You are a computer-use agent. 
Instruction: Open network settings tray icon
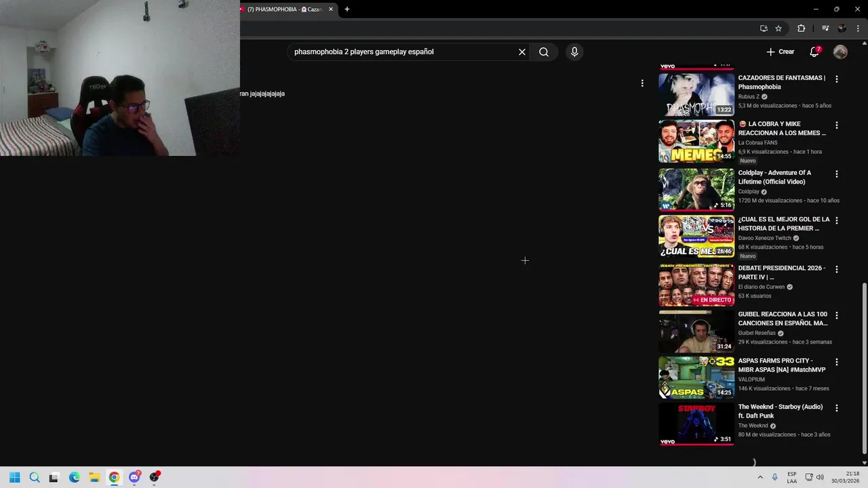pyautogui.click(x=809, y=477)
